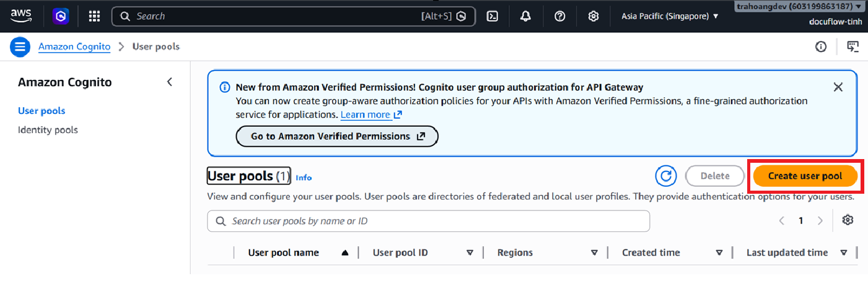
Task: Open table preferences gear icon
Action: coord(848,220)
